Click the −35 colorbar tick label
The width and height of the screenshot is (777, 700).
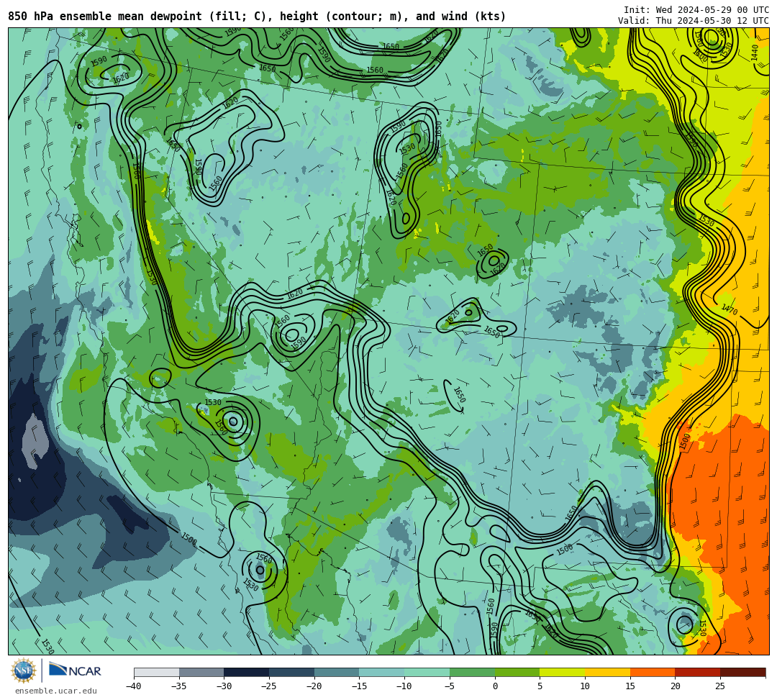(x=179, y=686)
